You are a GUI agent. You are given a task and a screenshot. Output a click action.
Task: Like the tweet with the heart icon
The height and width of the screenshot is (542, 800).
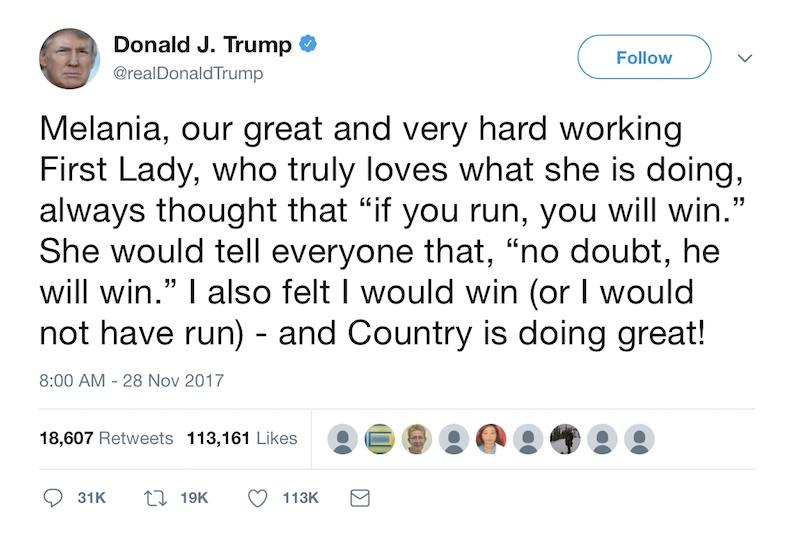(x=260, y=498)
